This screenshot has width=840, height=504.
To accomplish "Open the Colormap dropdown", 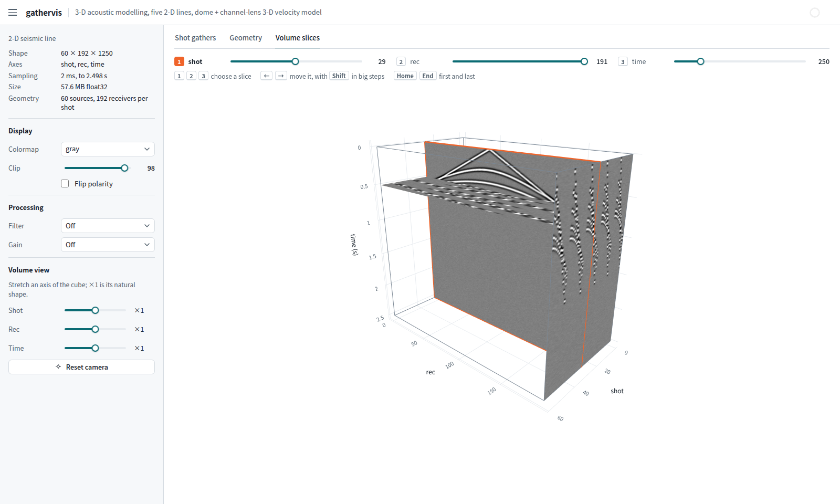I will coord(108,149).
